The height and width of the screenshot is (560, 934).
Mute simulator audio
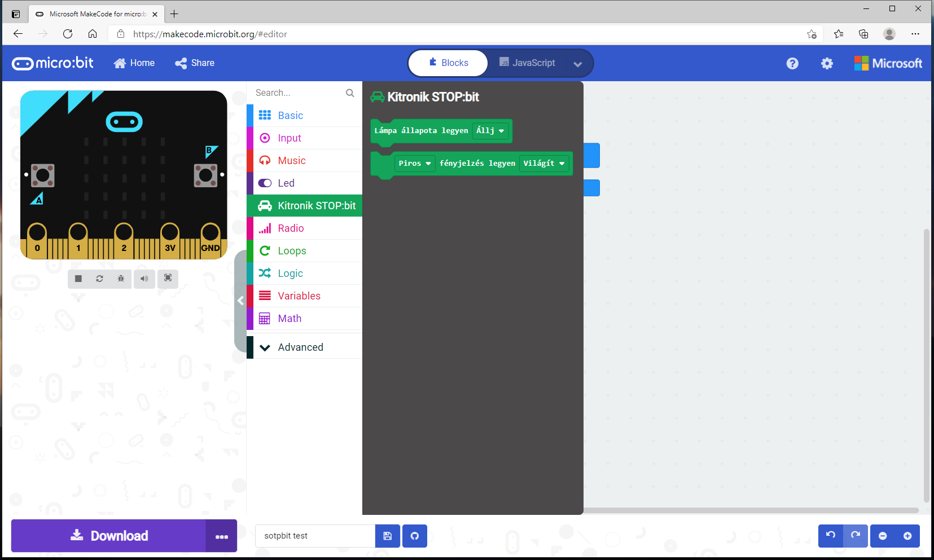[x=144, y=279]
